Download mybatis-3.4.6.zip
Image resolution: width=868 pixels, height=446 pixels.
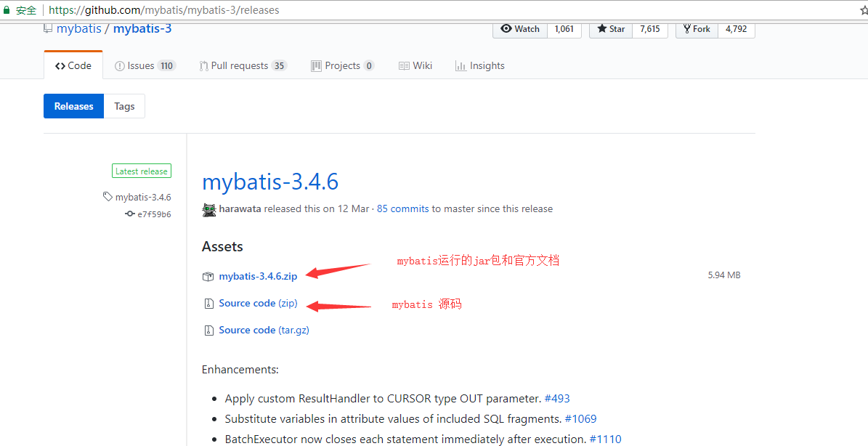click(x=258, y=276)
